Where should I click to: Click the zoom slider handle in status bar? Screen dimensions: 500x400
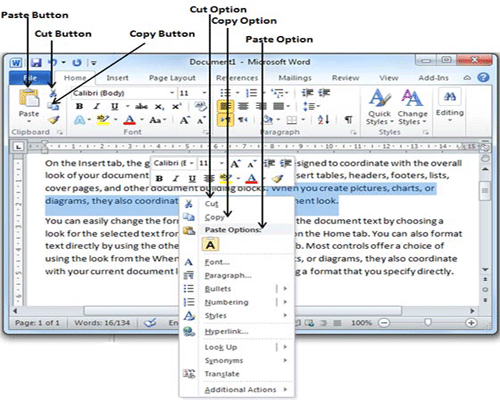click(x=428, y=322)
